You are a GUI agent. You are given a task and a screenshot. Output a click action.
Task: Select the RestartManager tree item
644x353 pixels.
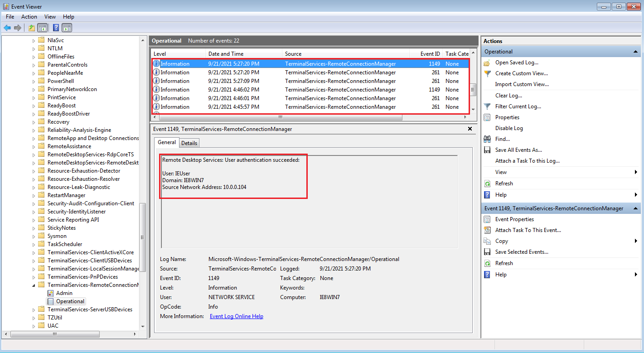click(66, 195)
